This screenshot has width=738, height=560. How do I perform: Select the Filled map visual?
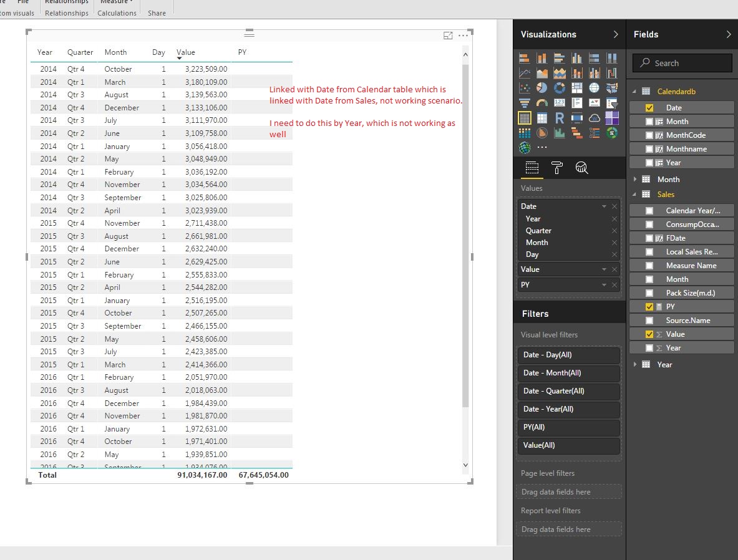point(611,88)
